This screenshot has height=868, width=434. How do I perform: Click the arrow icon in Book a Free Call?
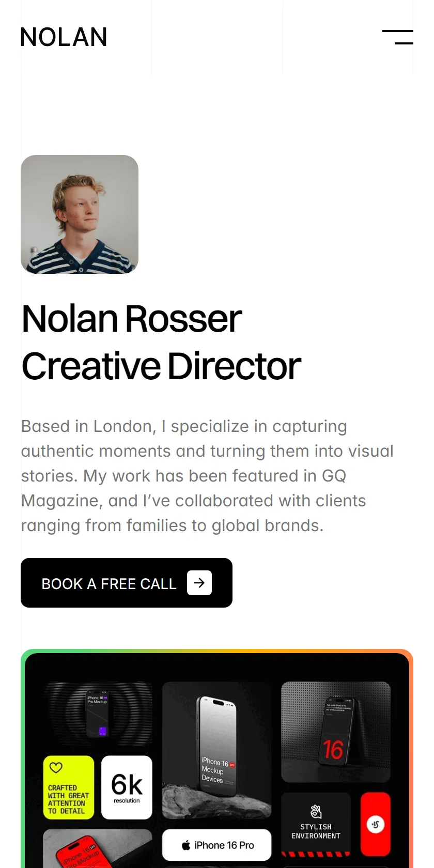pos(199,583)
